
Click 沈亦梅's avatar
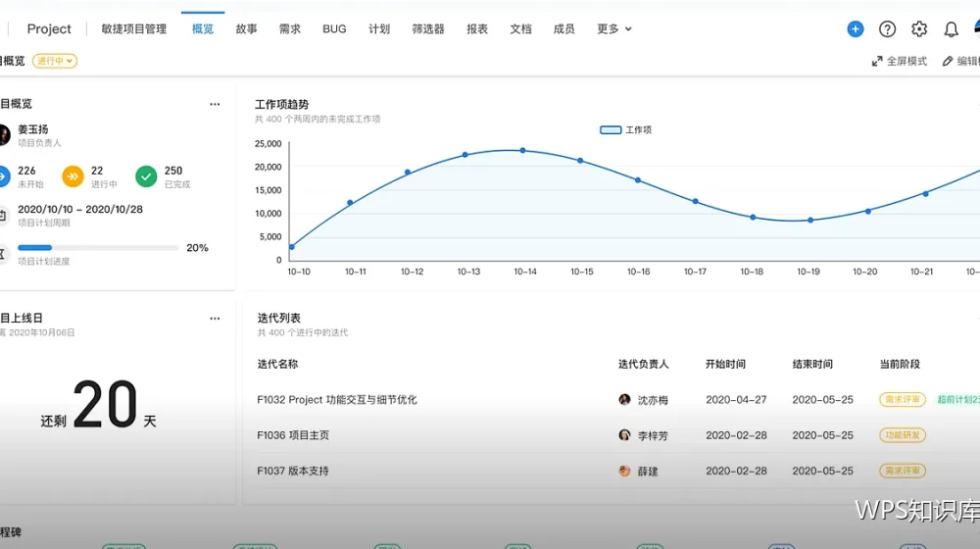pos(624,400)
